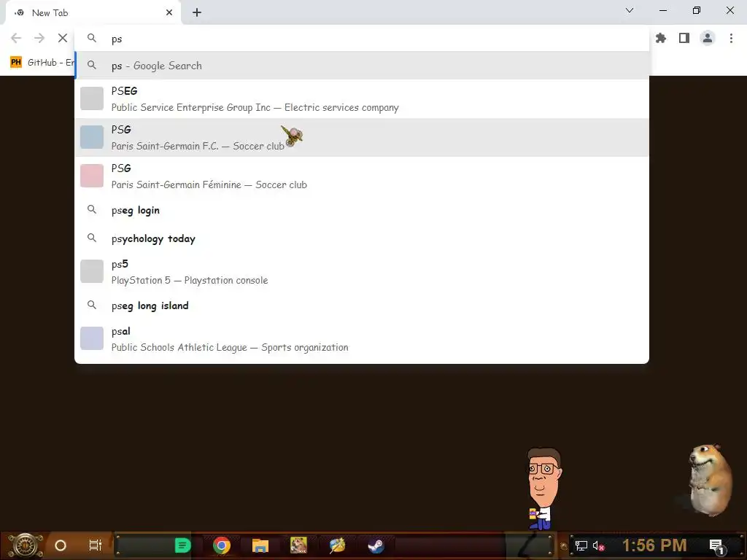The image size is (747, 560).
Task: Click the PSEG suggestion thumbnail
Action: click(x=92, y=98)
